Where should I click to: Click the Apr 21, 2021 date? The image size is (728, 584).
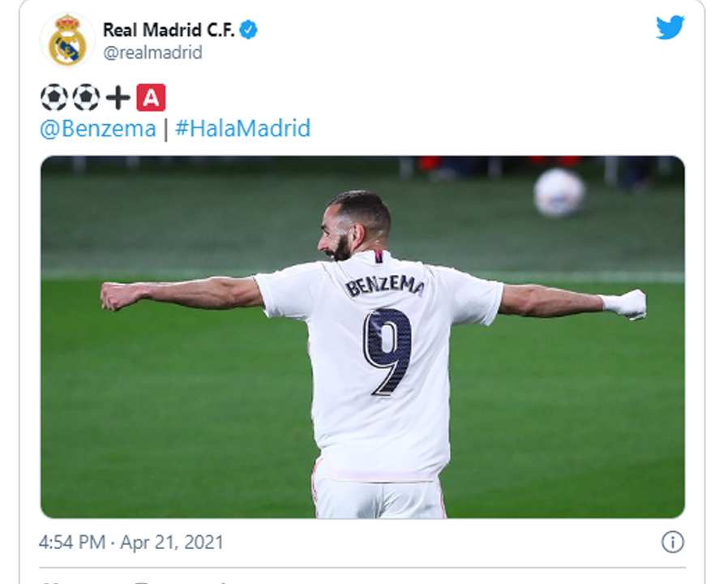click(x=172, y=542)
